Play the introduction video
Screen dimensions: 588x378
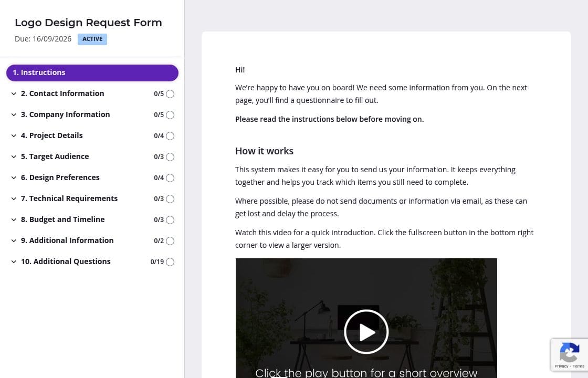coord(366,332)
